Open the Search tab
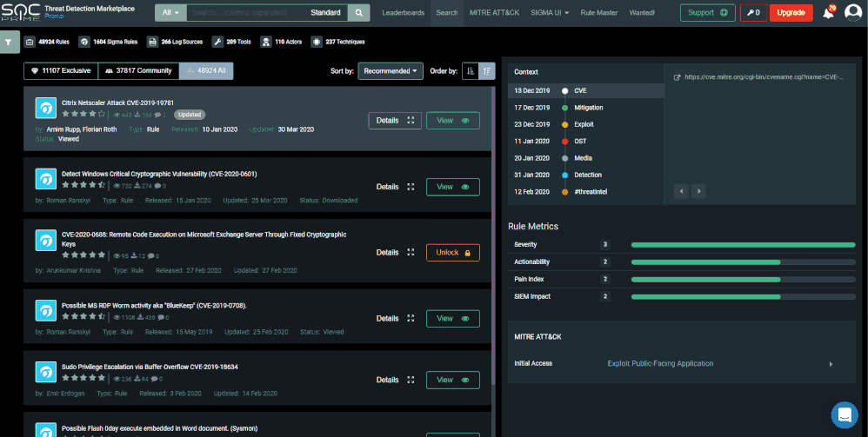The width and height of the screenshot is (868, 437). coord(447,13)
